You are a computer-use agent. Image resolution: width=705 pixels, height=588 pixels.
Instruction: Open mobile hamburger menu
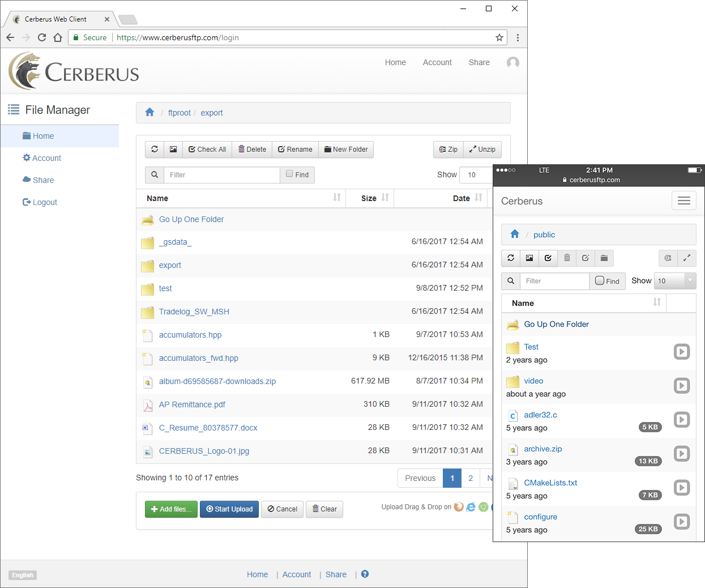pos(684,201)
